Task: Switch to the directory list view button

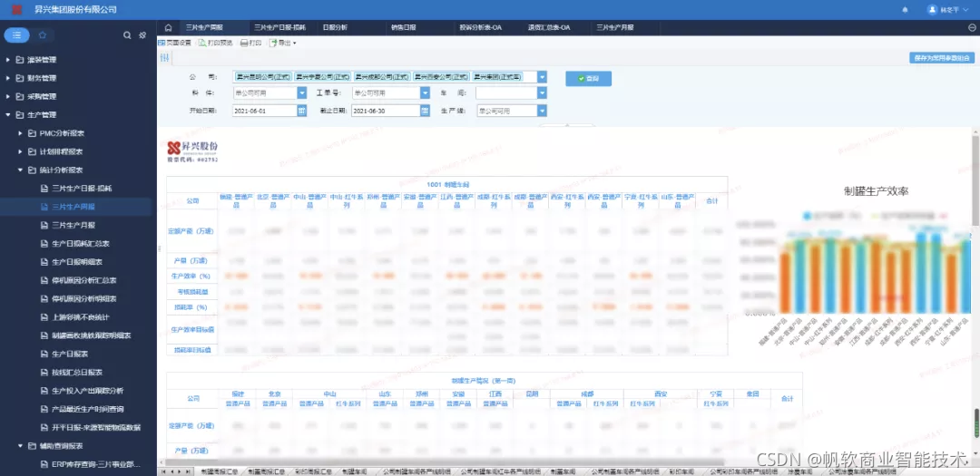Action: 17,35
